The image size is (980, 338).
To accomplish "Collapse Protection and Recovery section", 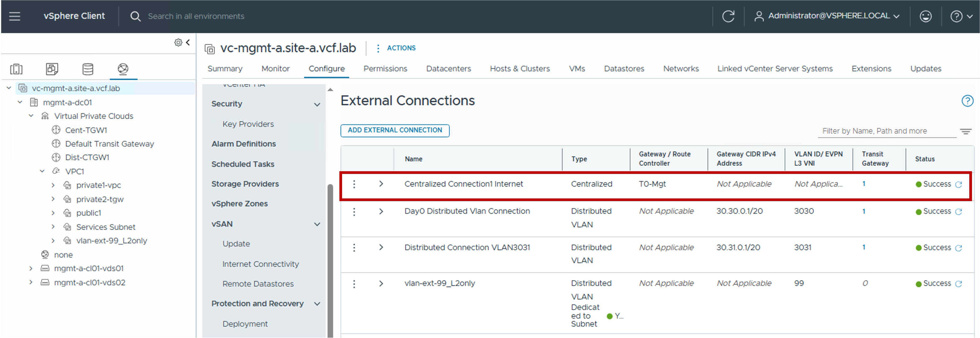I will point(317,304).
